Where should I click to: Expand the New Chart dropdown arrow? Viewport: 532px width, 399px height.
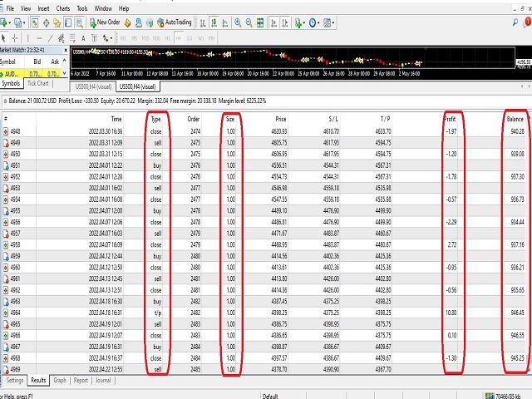click(x=9, y=23)
